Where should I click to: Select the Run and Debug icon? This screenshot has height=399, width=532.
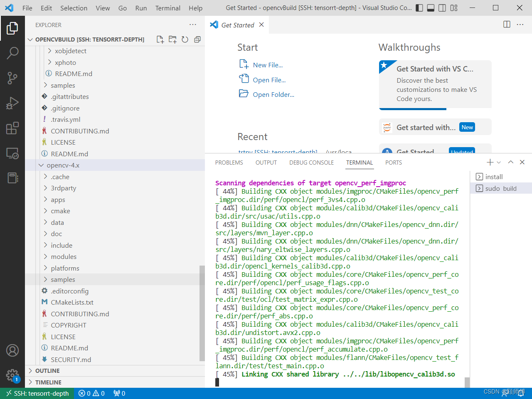[x=13, y=103]
